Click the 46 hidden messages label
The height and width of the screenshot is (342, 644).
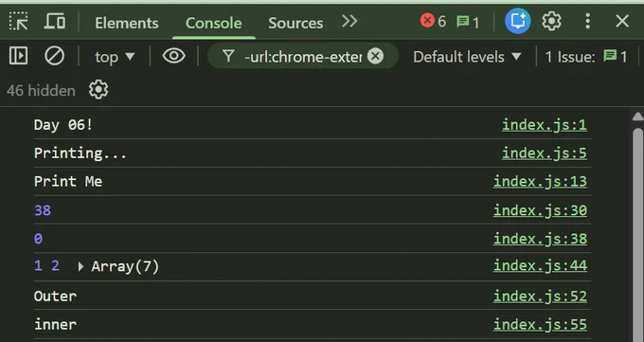coord(41,90)
